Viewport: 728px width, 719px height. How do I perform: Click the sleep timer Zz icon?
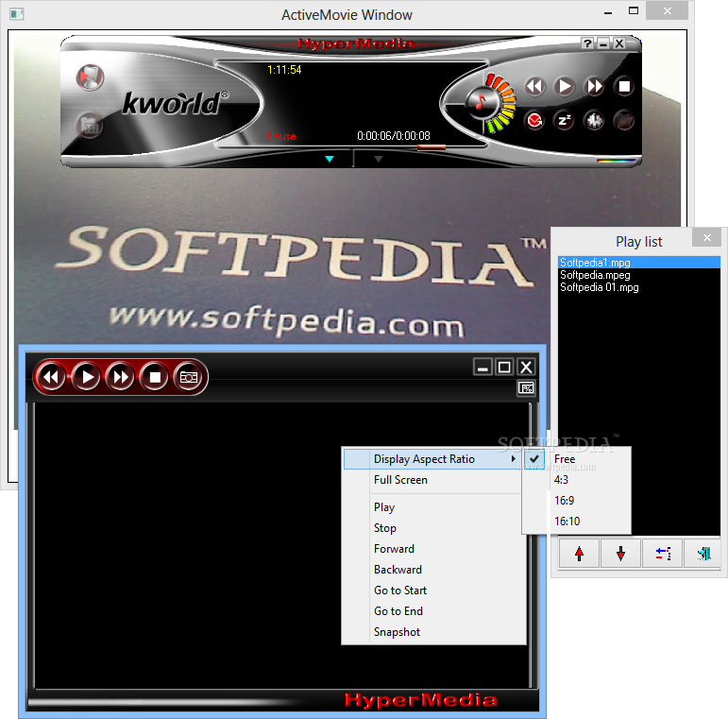565,121
